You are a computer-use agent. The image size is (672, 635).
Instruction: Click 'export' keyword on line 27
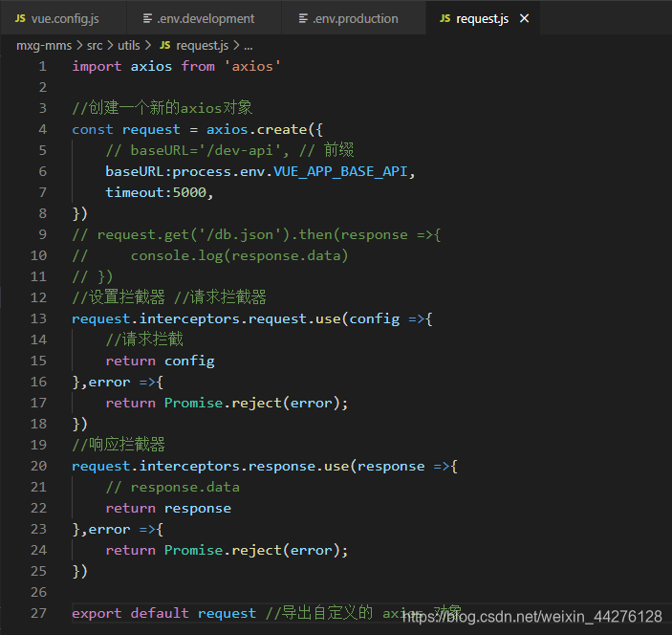(x=97, y=614)
